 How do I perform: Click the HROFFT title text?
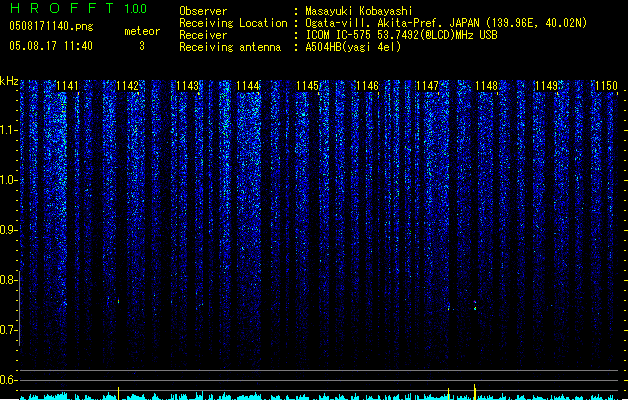click(62, 8)
